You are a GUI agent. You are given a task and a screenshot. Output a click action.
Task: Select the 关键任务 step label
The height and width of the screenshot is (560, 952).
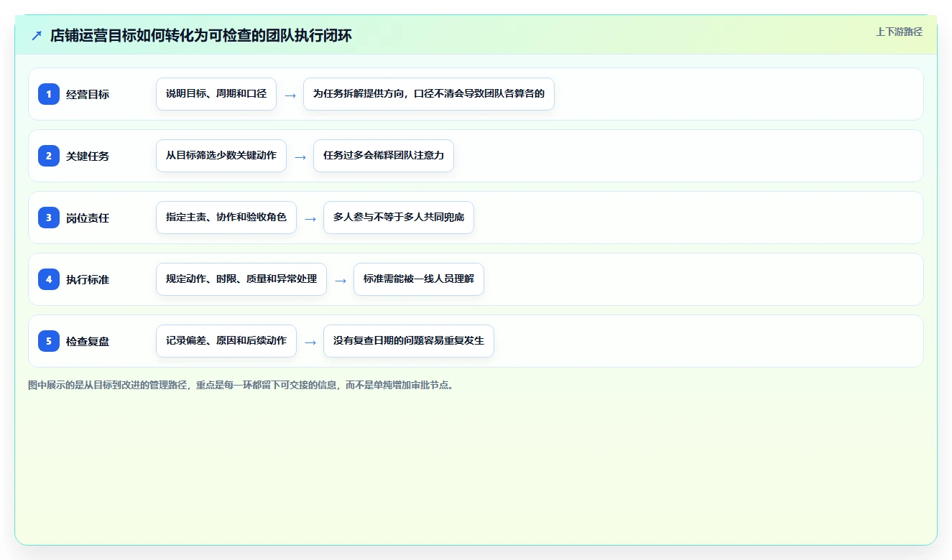point(88,156)
